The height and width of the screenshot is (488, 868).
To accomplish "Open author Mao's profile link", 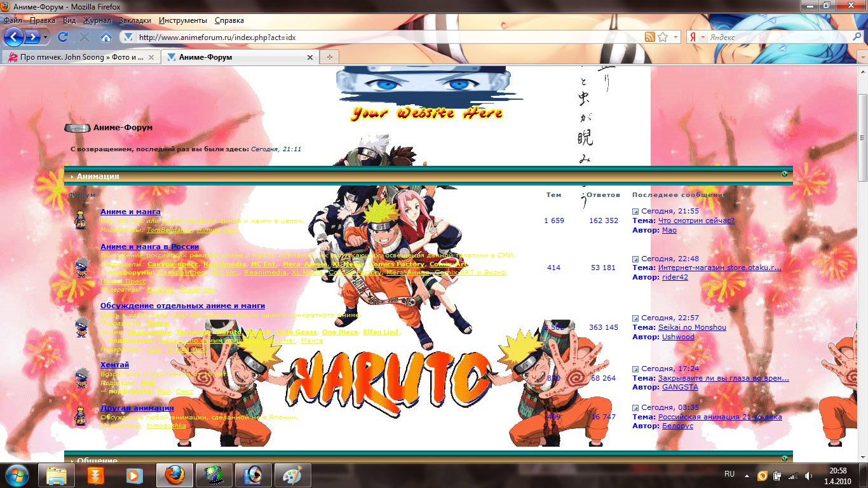I will point(669,230).
